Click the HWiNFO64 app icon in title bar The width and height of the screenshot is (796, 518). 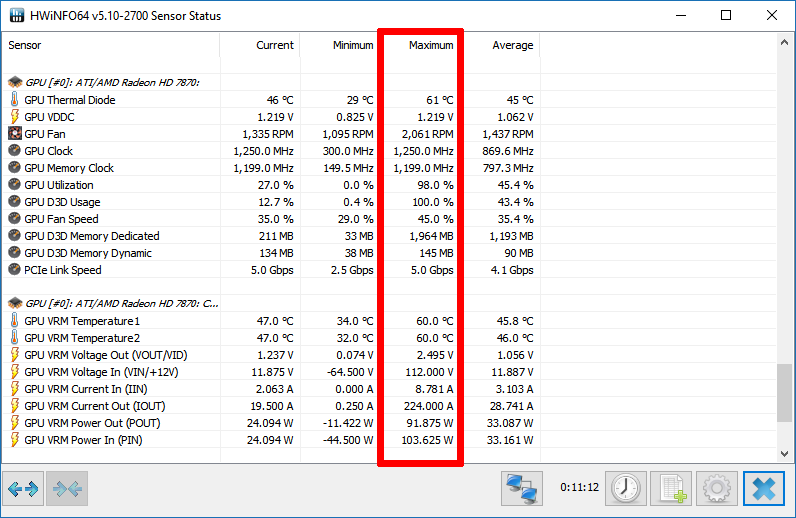point(17,15)
